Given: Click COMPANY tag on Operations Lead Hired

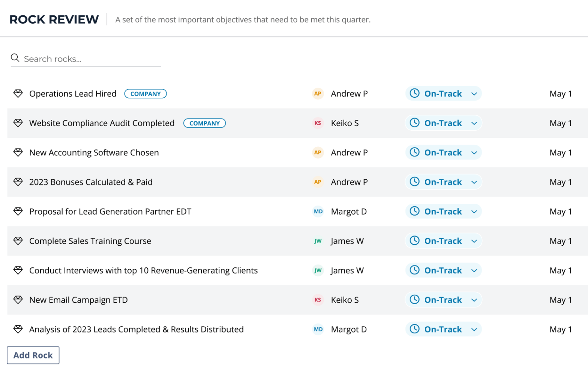Looking at the screenshot, I should click(x=145, y=94).
